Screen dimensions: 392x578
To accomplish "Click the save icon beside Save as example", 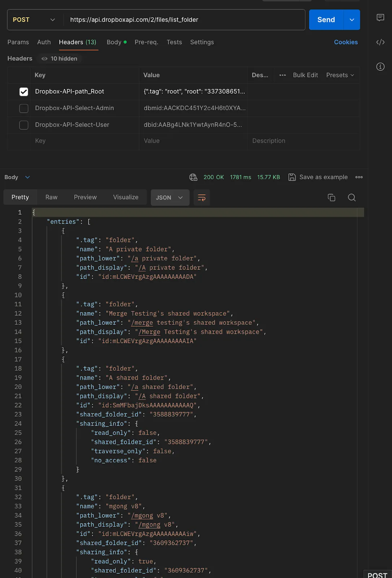I will pos(292,177).
